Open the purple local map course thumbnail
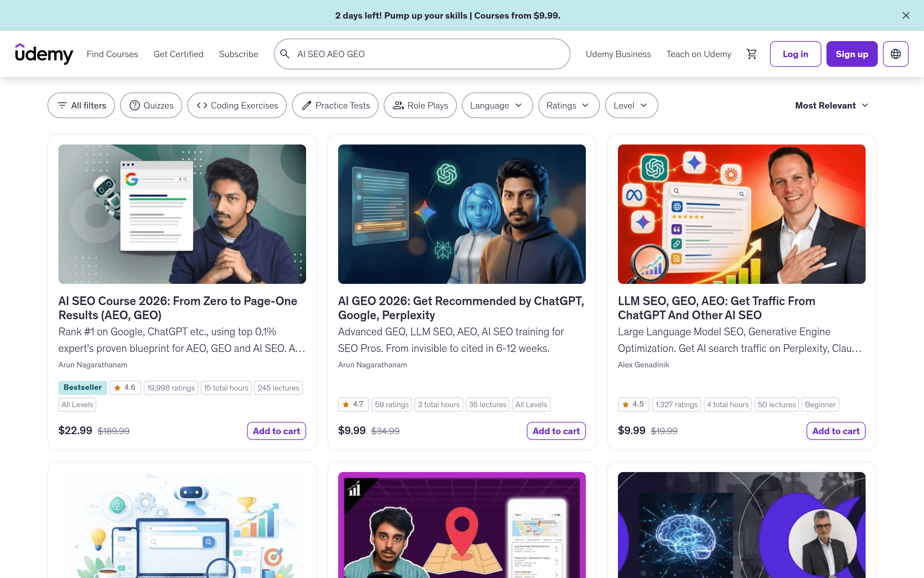924x578 pixels. (462, 525)
